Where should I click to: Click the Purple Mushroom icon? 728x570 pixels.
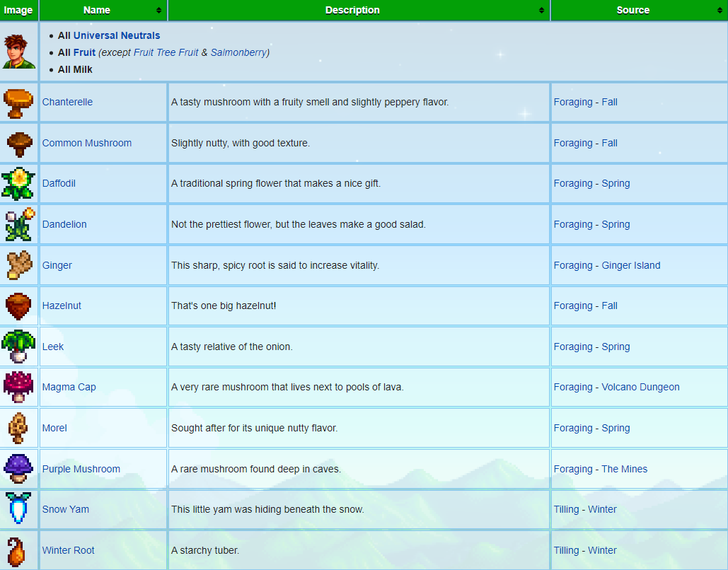pos(18,469)
